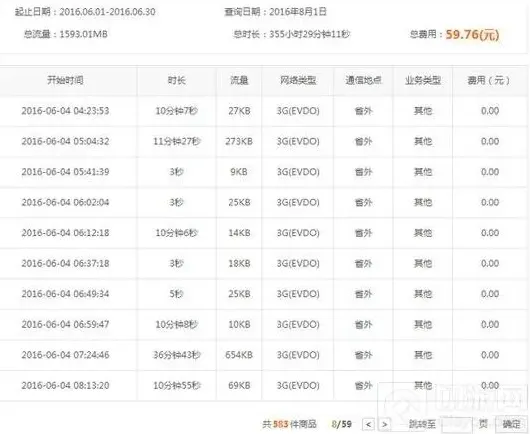Image resolution: width=530 pixels, height=434 pixels.
Task: Click the 8/59 page indicator
Action: (x=341, y=424)
